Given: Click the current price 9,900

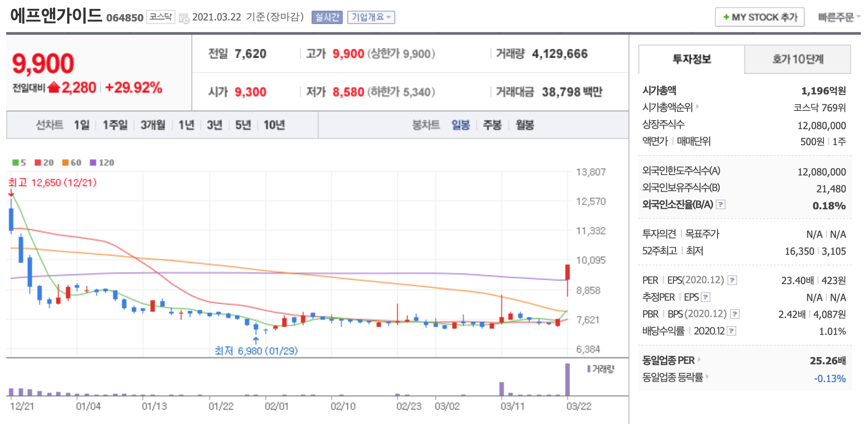Looking at the screenshot, I should pyautogui.click(x=43, y=63).
